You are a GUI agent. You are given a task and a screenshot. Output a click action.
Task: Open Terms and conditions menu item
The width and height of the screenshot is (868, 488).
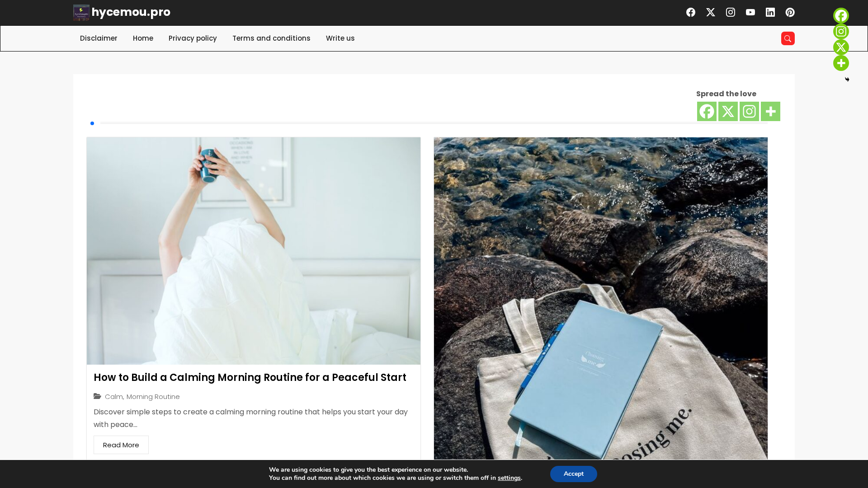coord(271,38)
